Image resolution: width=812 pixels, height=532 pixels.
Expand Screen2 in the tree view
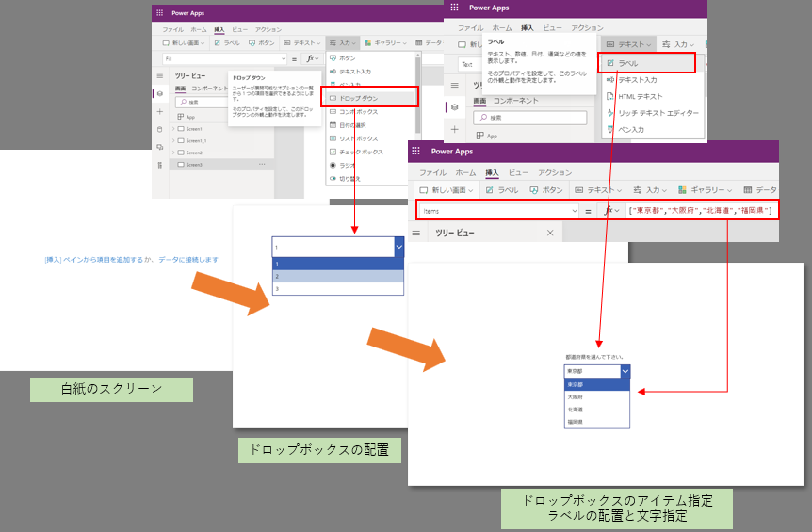(173, 153)
